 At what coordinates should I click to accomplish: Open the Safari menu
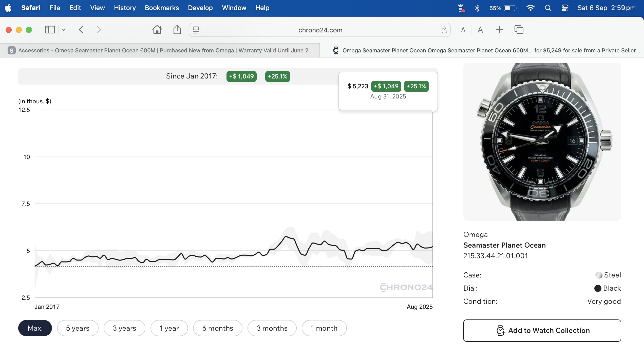click(31, 8)
